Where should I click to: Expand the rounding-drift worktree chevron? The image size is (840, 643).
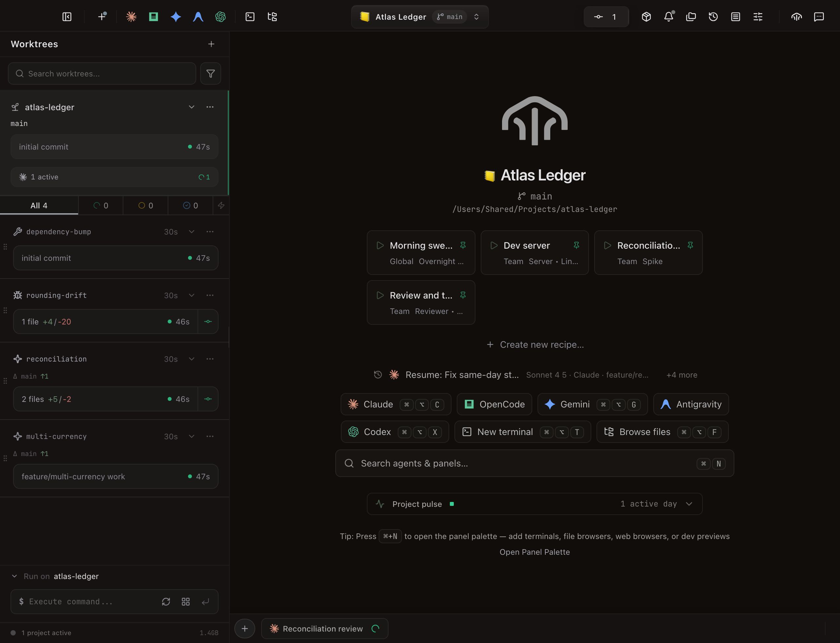click(191, 295)
